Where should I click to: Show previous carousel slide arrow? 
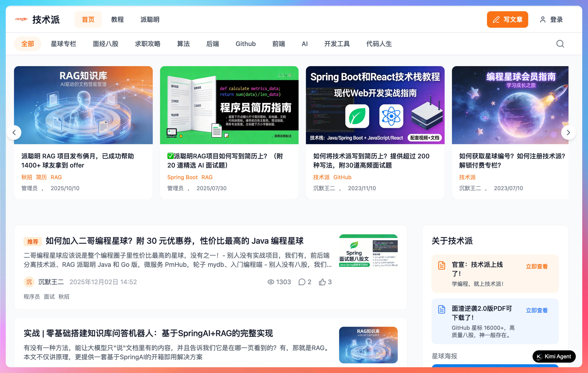click(14, 132)
